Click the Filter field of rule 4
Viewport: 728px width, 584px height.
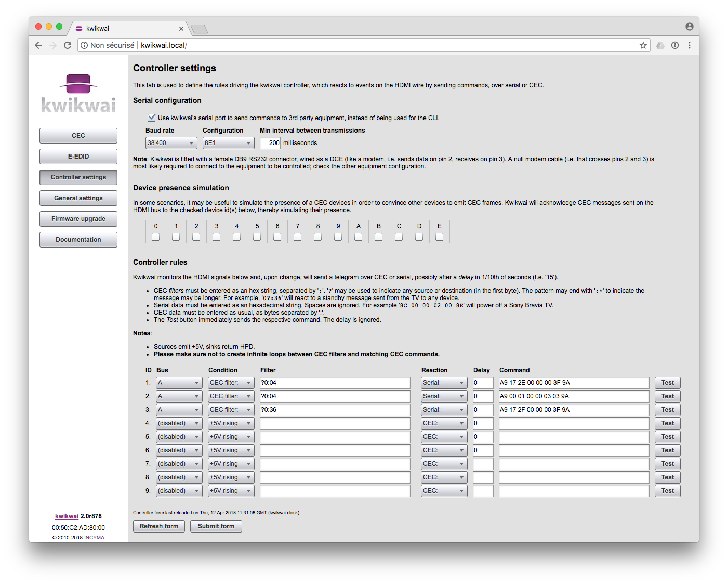[x=335, y=423]
